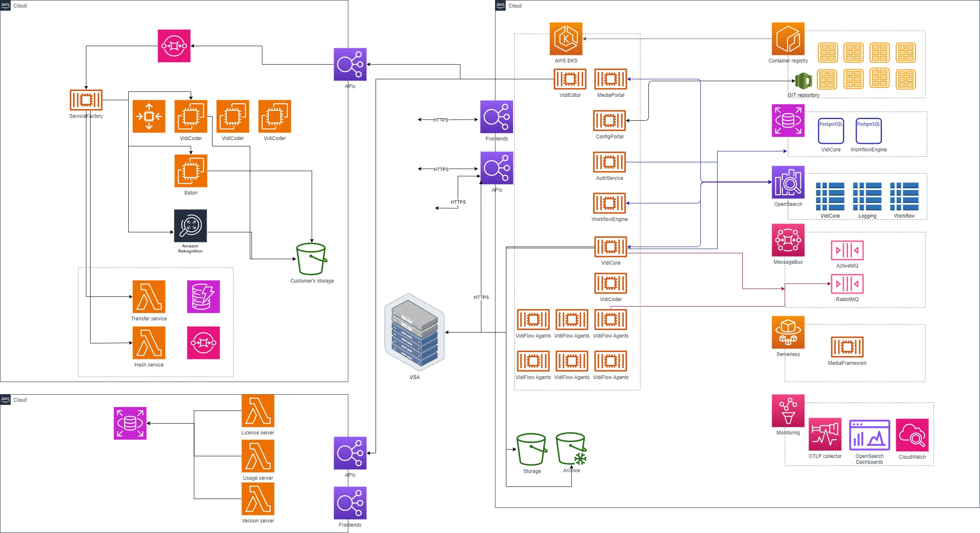Click the Logging index icon
The height and width of the screenshot is (533, 980).
point(867,196)
